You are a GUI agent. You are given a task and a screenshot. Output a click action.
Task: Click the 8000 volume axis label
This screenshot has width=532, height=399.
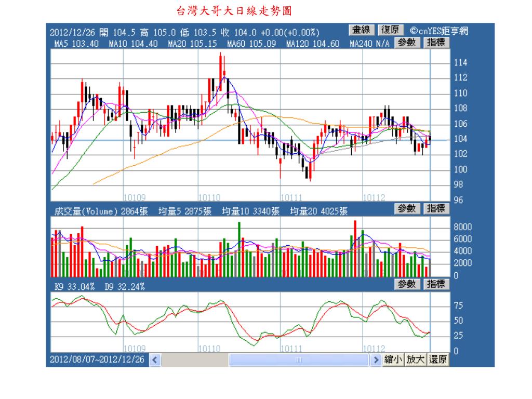[463, 227]
